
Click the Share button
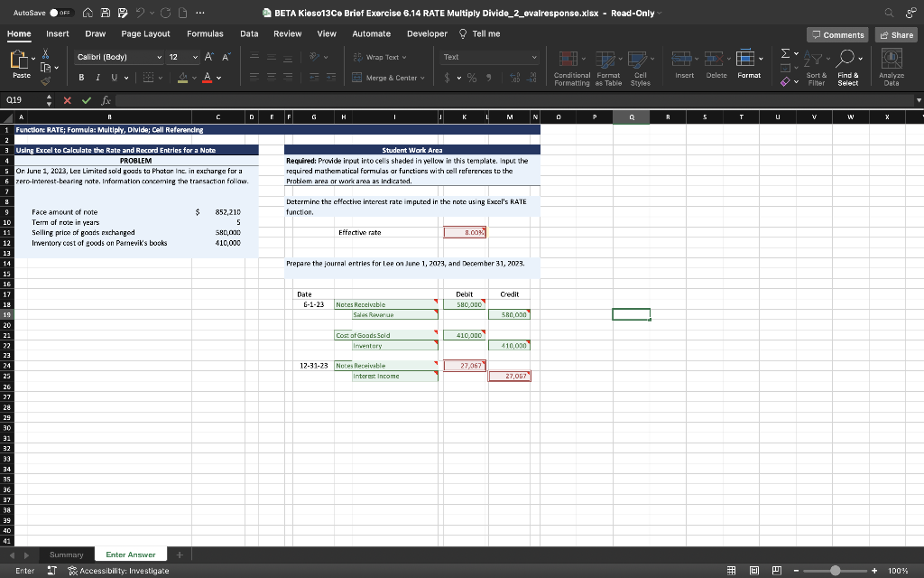tap(896, 35)
